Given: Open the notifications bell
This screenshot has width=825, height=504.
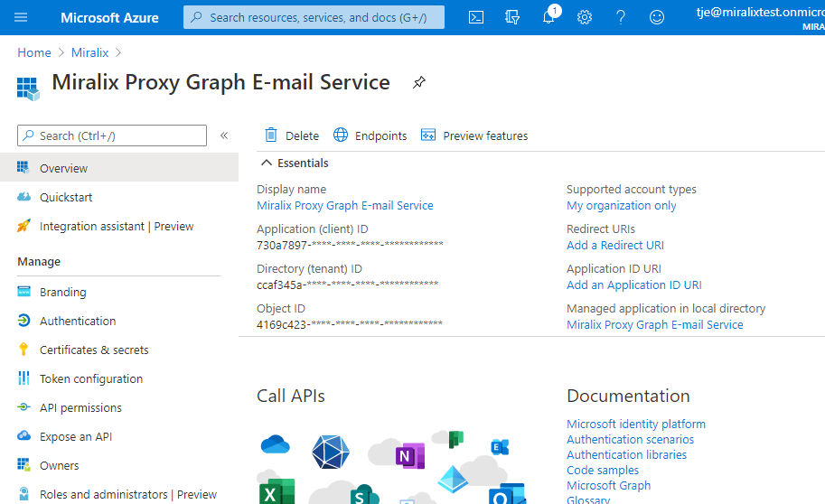Looking at the screenshot, I should 548,17.
